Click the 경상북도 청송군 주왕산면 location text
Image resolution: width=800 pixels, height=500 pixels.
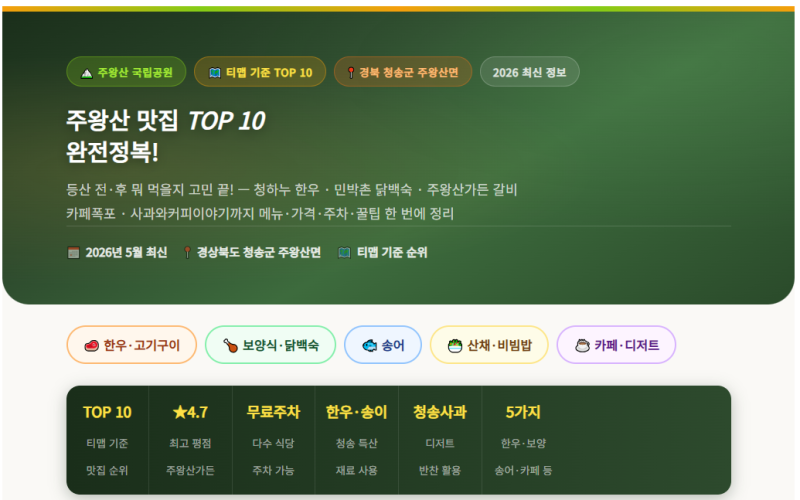click(x=259, y=253)
